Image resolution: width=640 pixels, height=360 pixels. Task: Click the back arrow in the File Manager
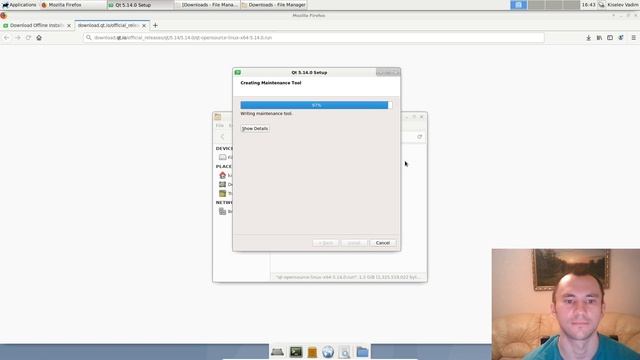tap(222, 137)
